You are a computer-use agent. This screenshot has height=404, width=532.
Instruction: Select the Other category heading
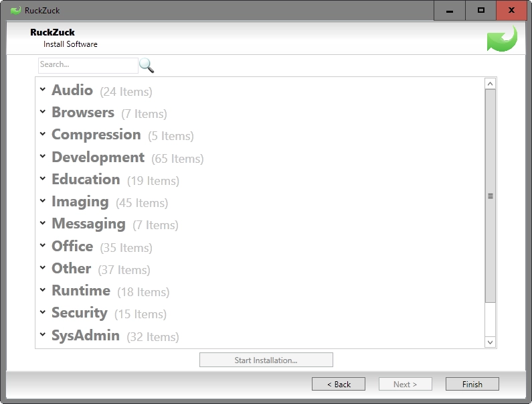[71, 269]
